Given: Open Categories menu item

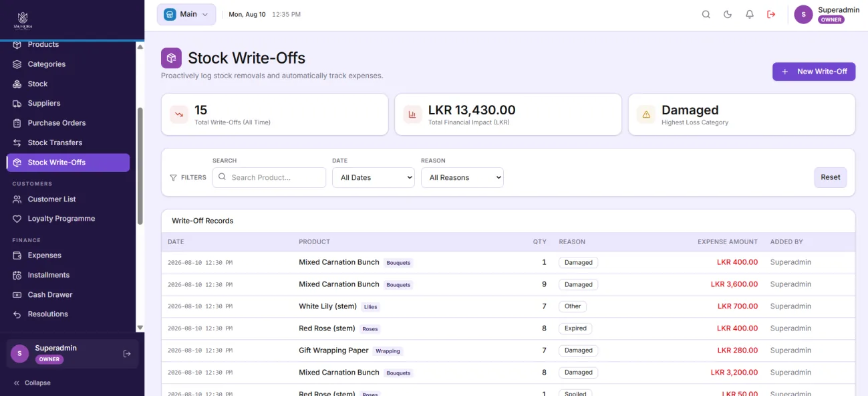Looking at the screenshot, I should pyautogui.click(x=68, y=64).
